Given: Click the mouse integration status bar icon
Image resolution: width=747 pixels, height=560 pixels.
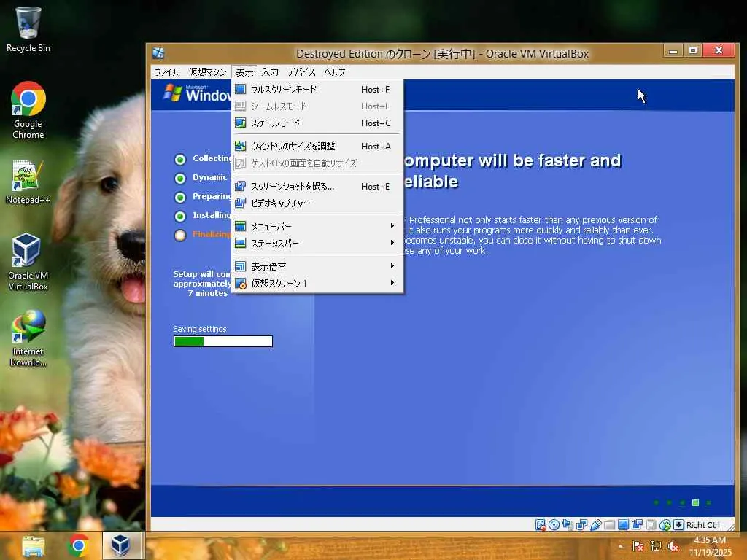Looking at the screenshot, I should (x=665, y=525).
